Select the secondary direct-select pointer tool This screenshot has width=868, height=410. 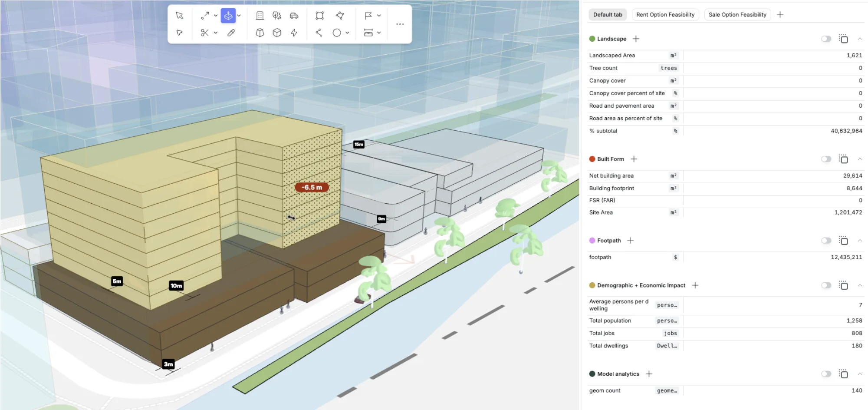(x=179, y=33)
